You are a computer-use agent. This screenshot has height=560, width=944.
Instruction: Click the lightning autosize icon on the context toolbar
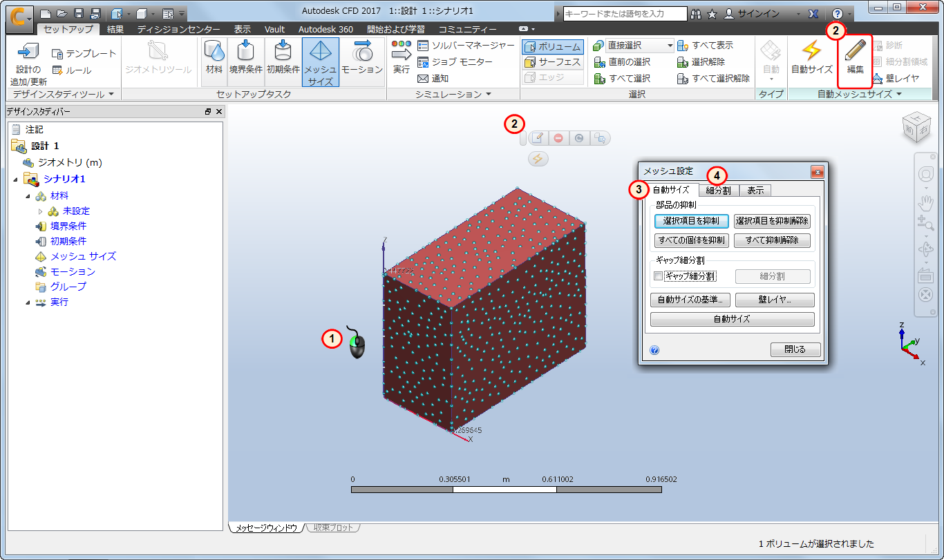pos(538,160)
